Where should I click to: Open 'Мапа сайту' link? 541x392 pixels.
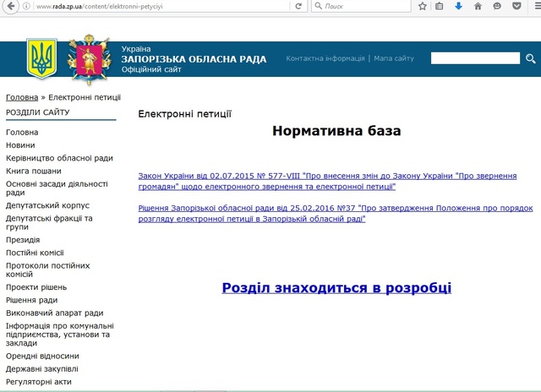tap(394, 58)
